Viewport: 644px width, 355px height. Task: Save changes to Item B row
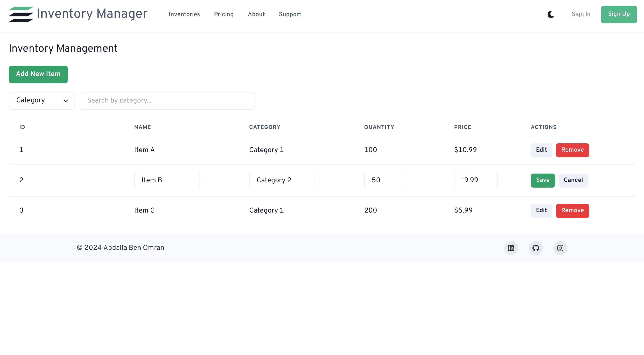coord(543,180)
